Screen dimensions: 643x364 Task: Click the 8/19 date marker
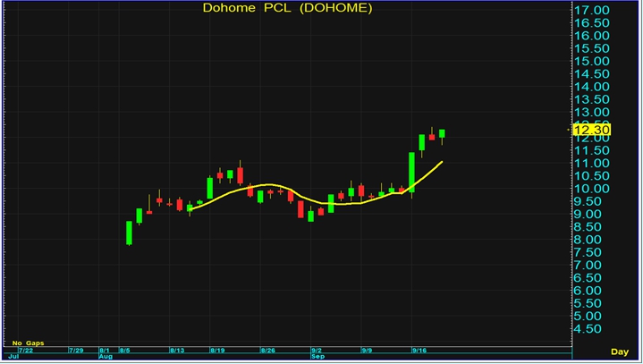pos(217,351)
